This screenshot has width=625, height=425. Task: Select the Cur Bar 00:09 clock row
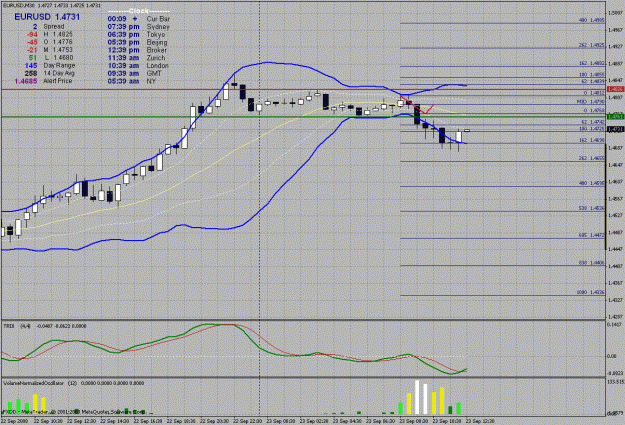coord(138,19)
